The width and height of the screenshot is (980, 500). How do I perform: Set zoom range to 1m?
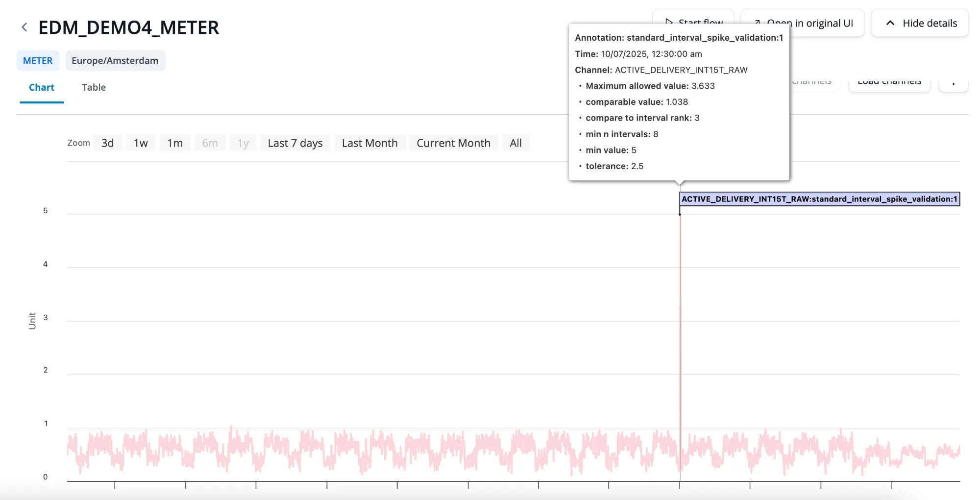[x=175, y=143]
